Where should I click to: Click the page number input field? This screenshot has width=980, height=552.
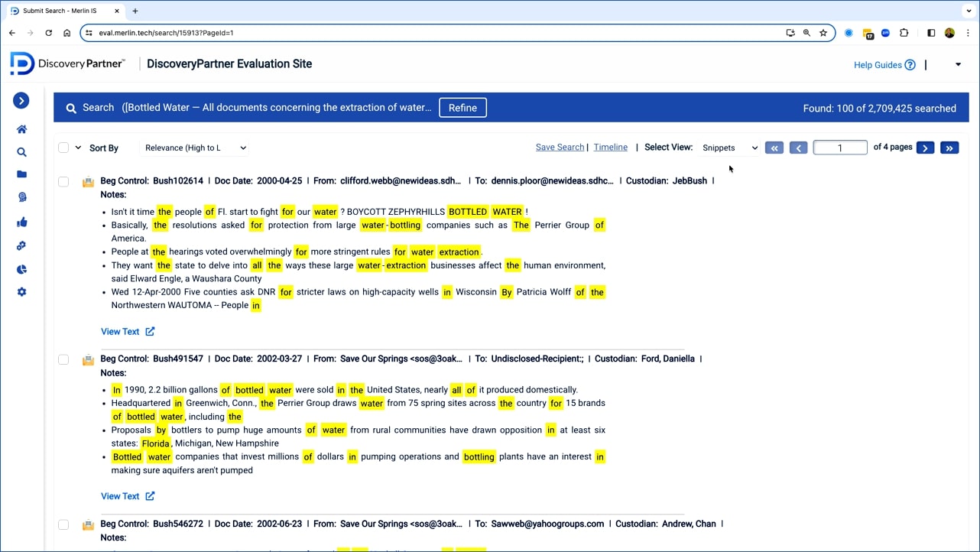pyautogui.click(x=839, y=148)
